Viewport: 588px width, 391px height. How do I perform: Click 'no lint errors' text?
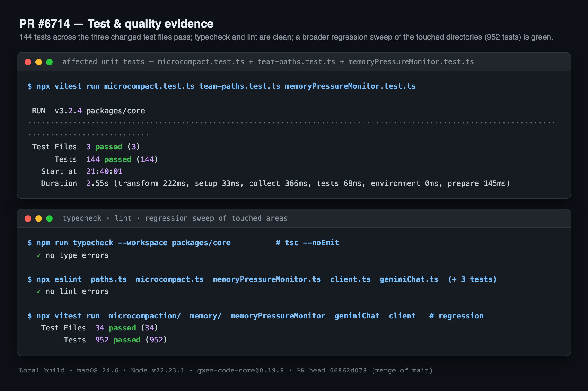(77, 291)
